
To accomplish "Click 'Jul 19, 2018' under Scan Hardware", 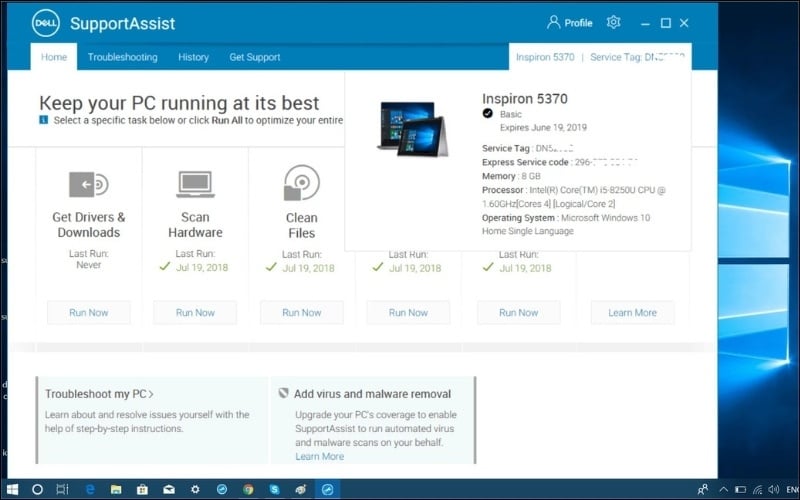I will pyautogui.click(x=202, y=267).
